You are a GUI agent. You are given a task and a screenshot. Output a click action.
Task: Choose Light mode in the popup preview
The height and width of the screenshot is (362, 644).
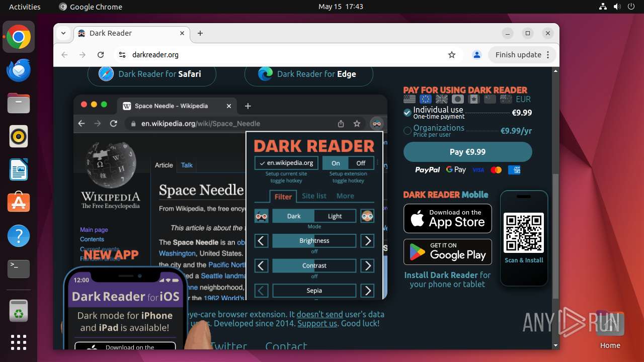click(335, 216)
